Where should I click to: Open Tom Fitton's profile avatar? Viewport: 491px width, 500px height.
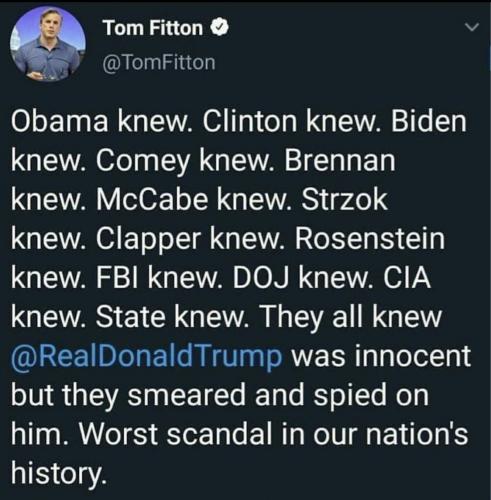[48, 44]
